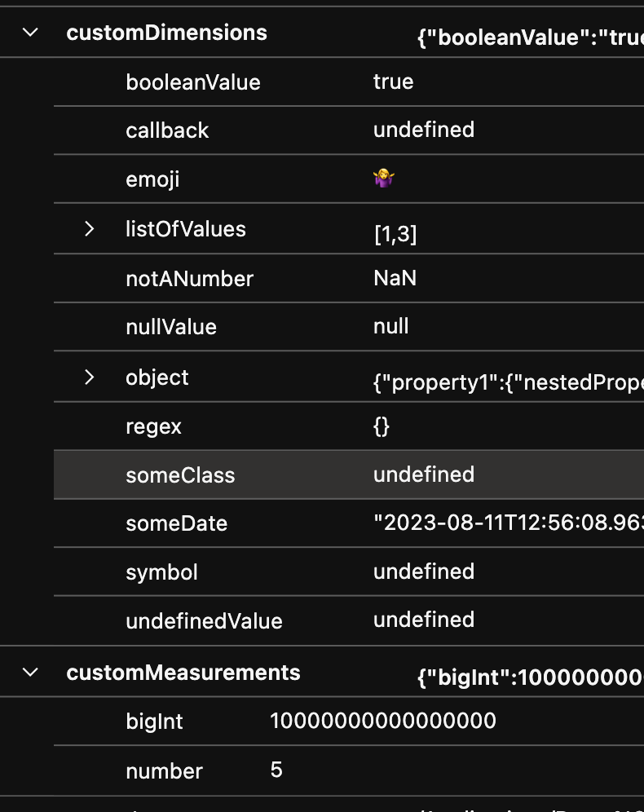This screenshot has height=812, width=644.
Task: Click the bigInt measurement row
Action: pos(154,722)
